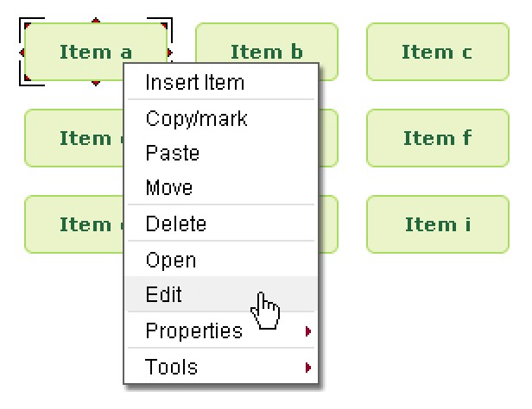Pick the Move menu entry
532x409 pixels.
click(169, 188)
